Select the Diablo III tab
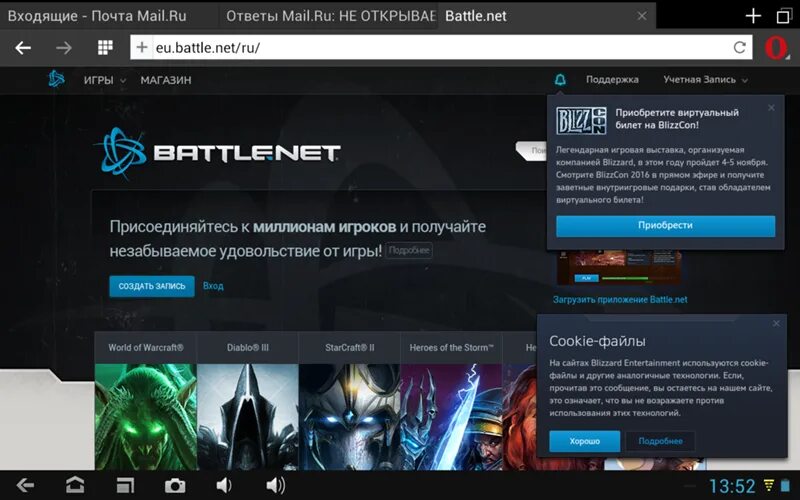The width and height of the screenshot is (800, 500). [247, 347]
